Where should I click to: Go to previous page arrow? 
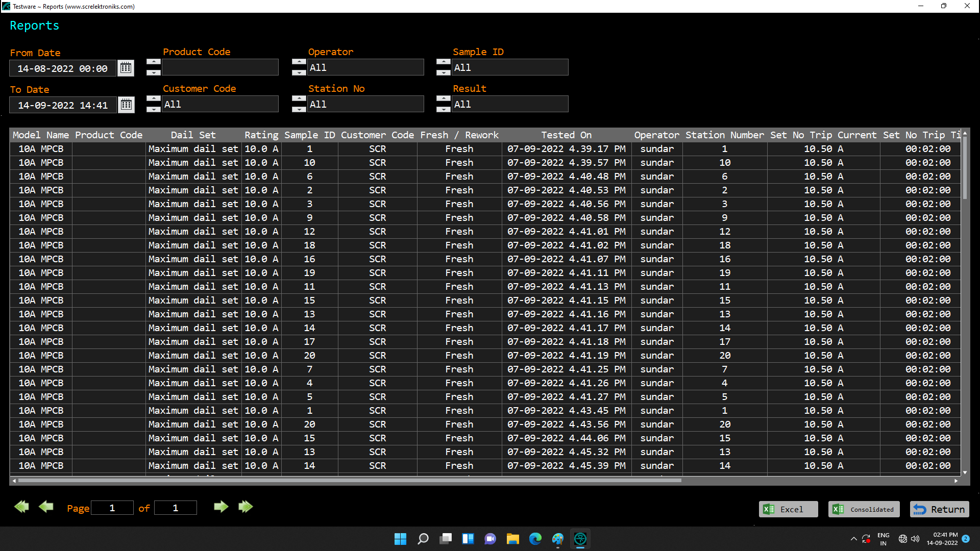(x=46, y=507)
